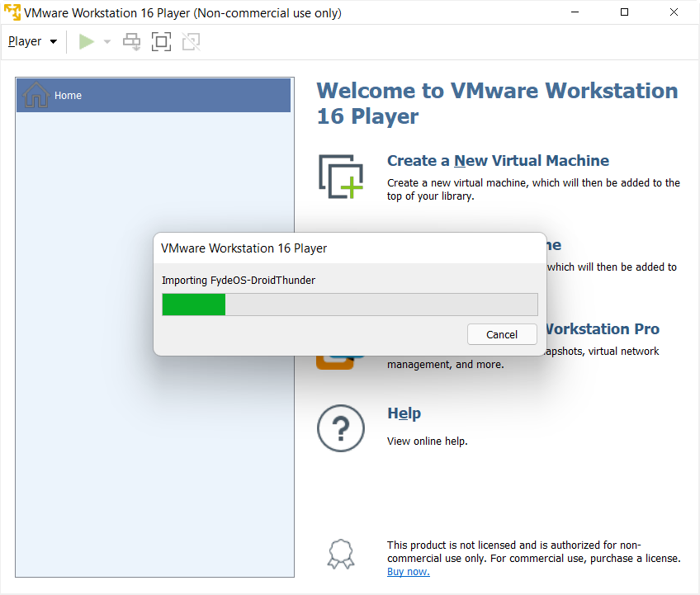The height and width of the screenshot is (595, 700).
Task: Click 'View online help.' text
Action: click(428, 442)
